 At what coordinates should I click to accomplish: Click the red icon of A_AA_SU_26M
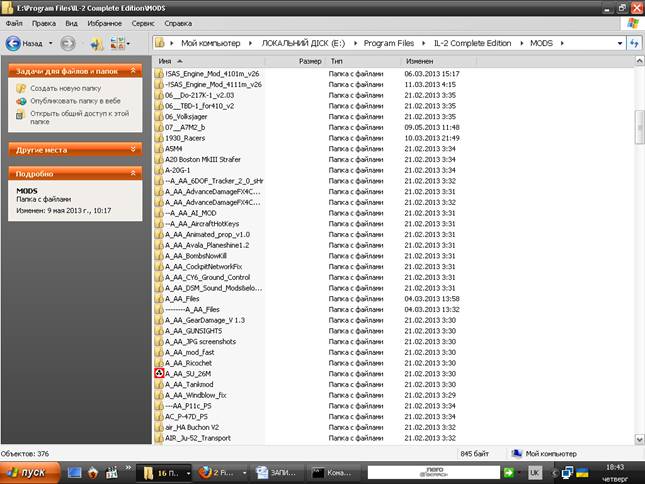[x=159, y=373]
